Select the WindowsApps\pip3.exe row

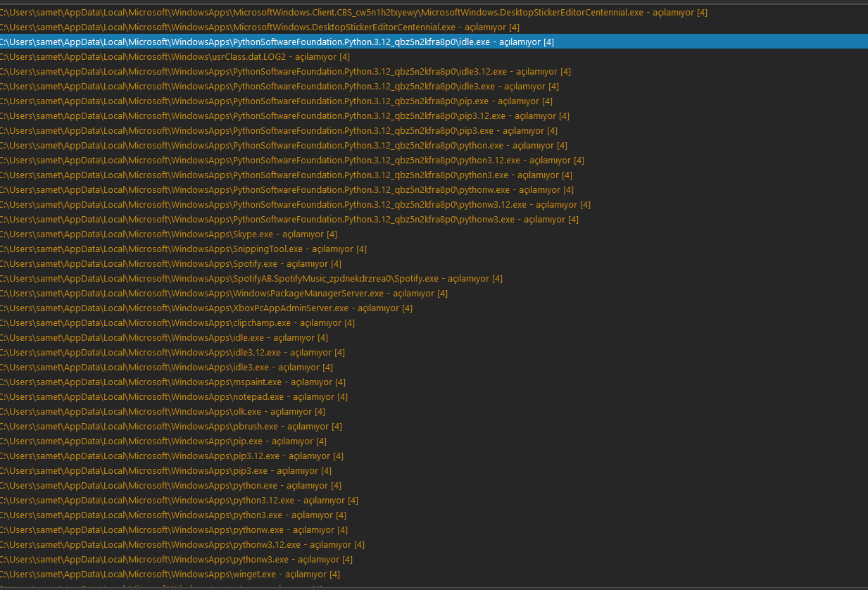point(434,470)
